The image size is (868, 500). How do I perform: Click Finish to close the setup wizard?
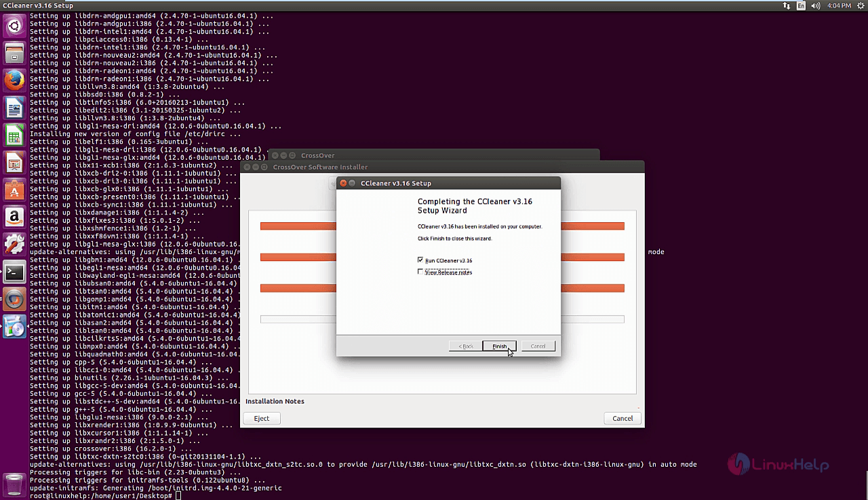(x=499, y=346)
